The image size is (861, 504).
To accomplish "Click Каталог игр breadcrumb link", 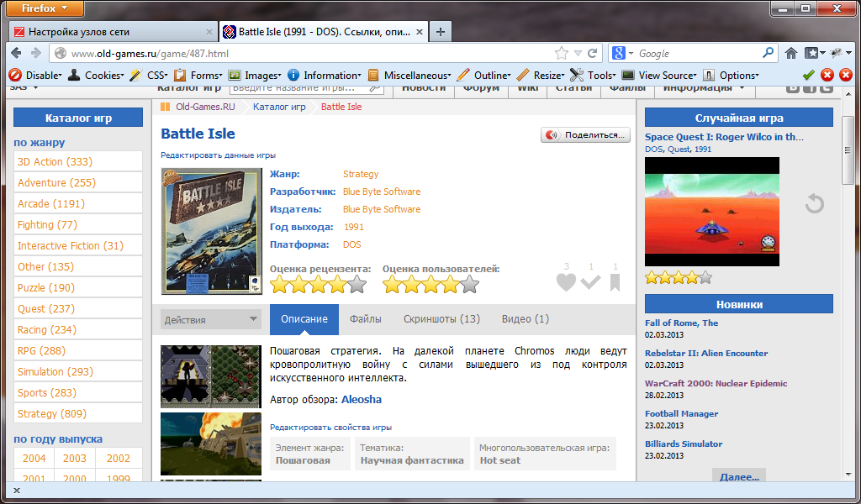I will click(279, 107).
